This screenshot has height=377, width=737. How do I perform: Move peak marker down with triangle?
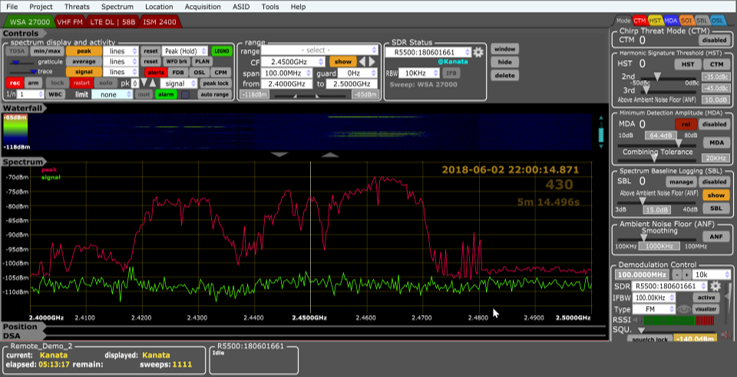point(144,83)
